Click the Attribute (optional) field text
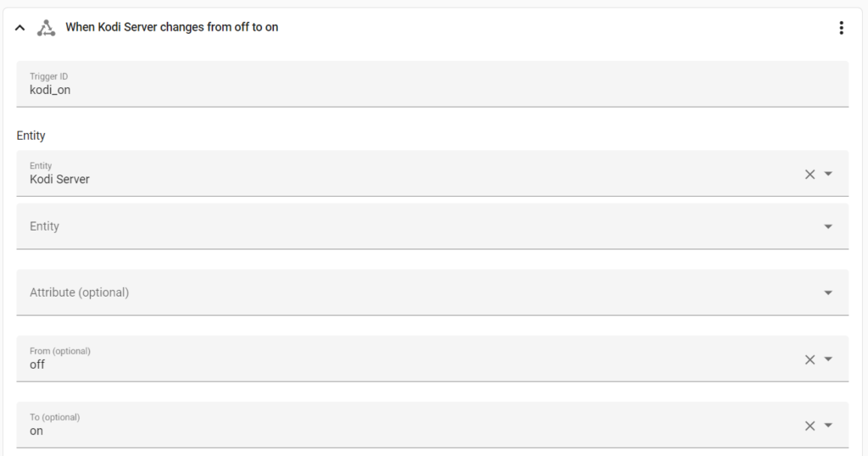The height and width of the screenshot is (456, 868). (79, 292)
